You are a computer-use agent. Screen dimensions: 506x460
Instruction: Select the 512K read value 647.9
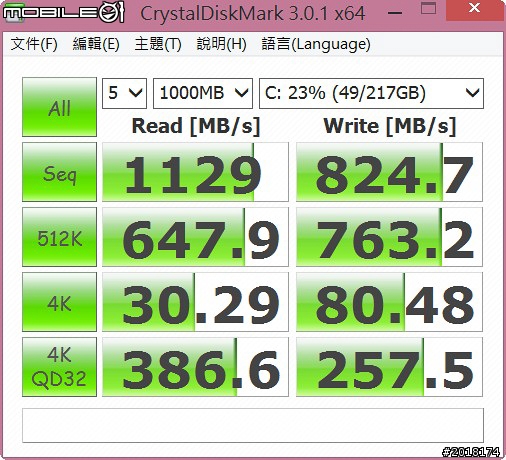pos(195,237)
